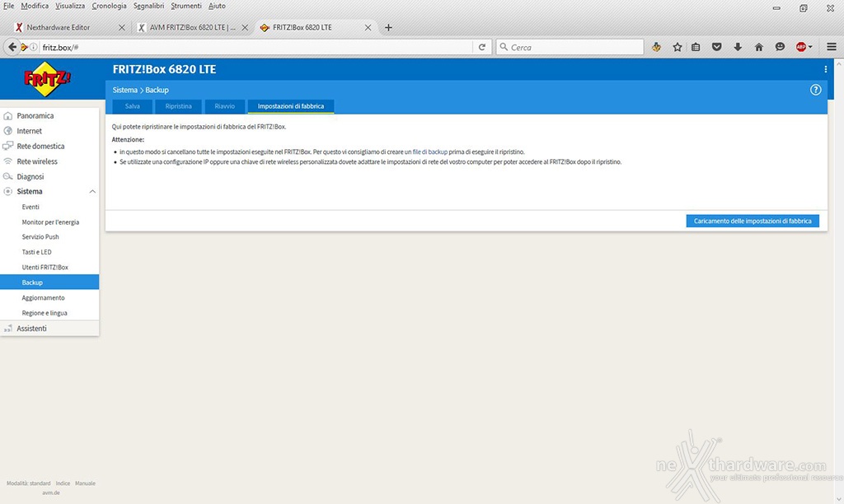Open the Modifica menu
The width and height of the screenshot is (844, 504).
click(35, 6)
